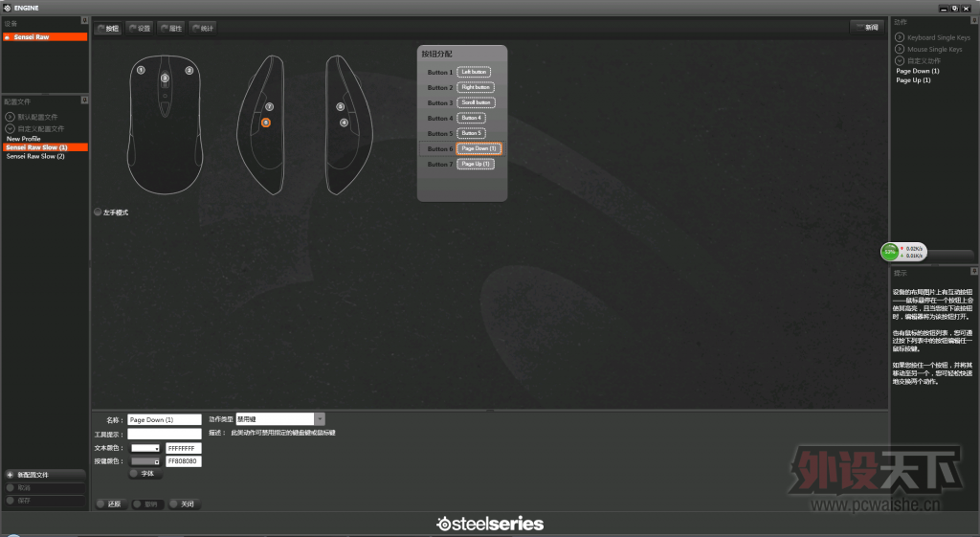Focus the FFFFFFFF text color hex field
Image resolution: width=980 pixels, height=537 pixels.
[x=183, y=448]
